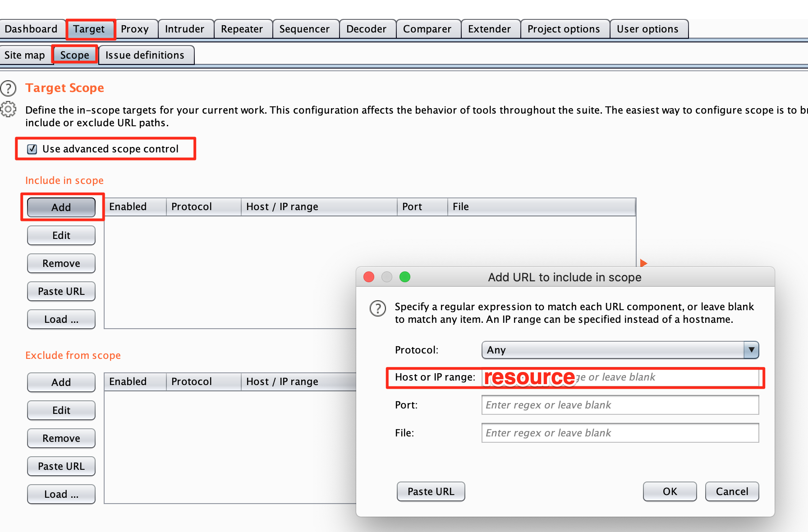The width and height of the screenshot is (808, 532).
Task: Switch to the Proxy tab
Action: pyautogui.click(x=134, y=29)
